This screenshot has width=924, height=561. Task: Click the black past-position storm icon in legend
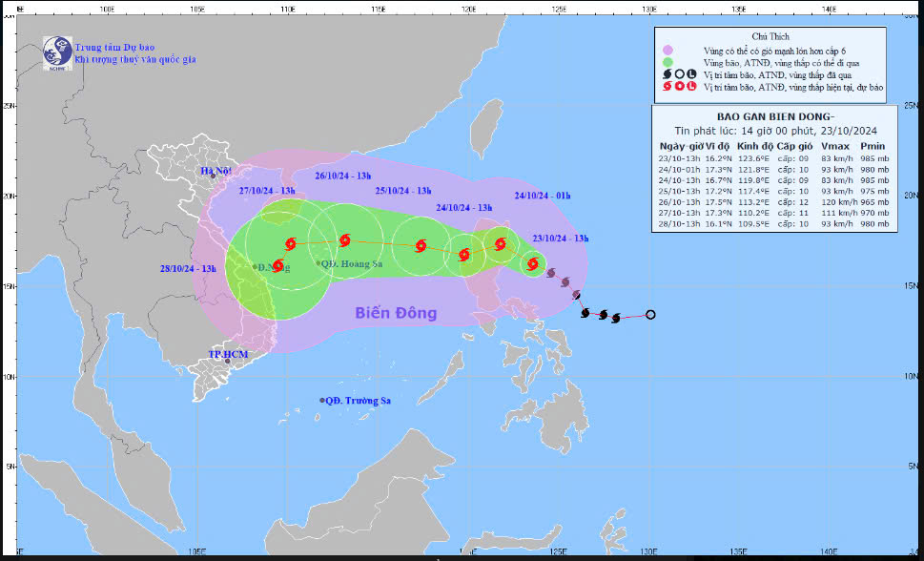(667, 74)
